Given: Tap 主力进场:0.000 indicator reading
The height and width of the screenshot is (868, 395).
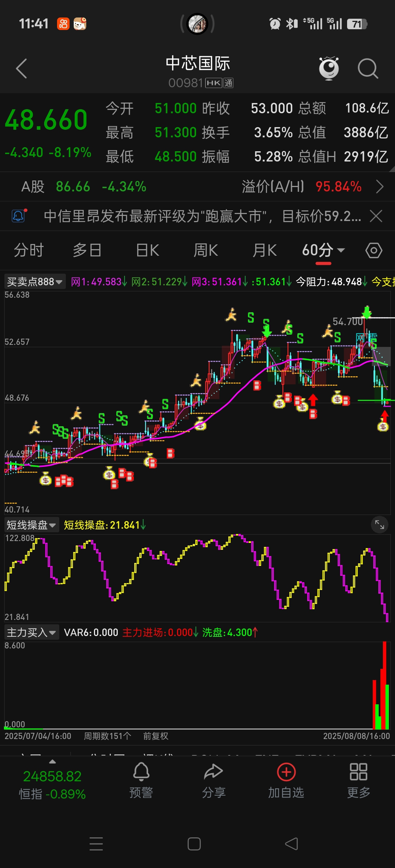Looking at the screenshot, I should tap(160, 632).
